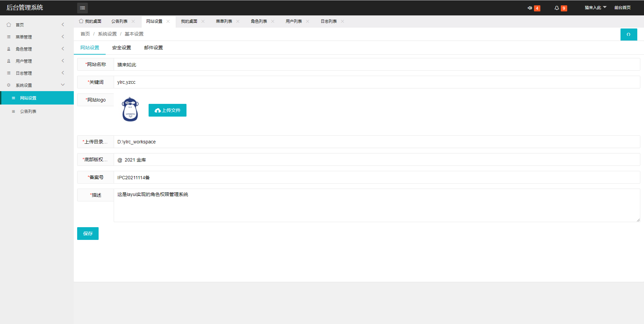This screenshot has height=324, width=644.
Task: Collapse the 系统设置 sidebar menu
Action: (x=37, y=85)
